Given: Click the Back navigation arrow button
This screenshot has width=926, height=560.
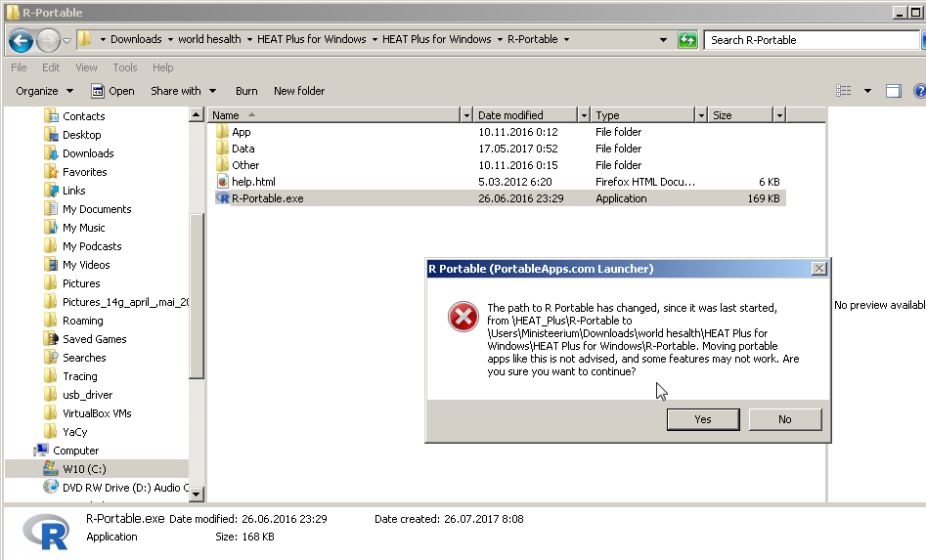Looking at the screenshot, I should (x=22, y=40).
